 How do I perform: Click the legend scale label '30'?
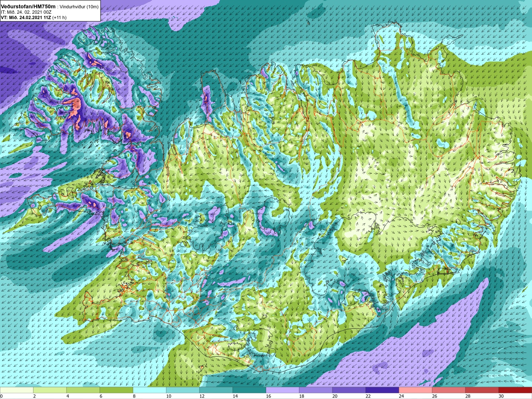coord(501,397)
